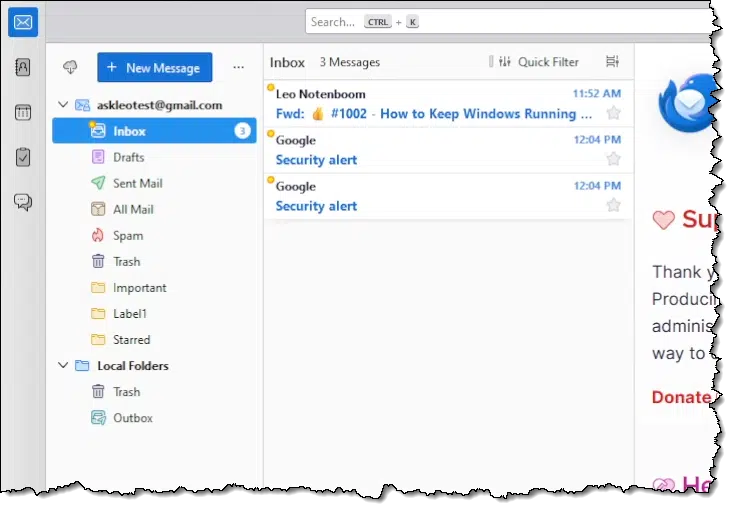Viewport: 736px width, 510px height.
Task: Toggle the Quick Filter bar
Action: [539, 62]
